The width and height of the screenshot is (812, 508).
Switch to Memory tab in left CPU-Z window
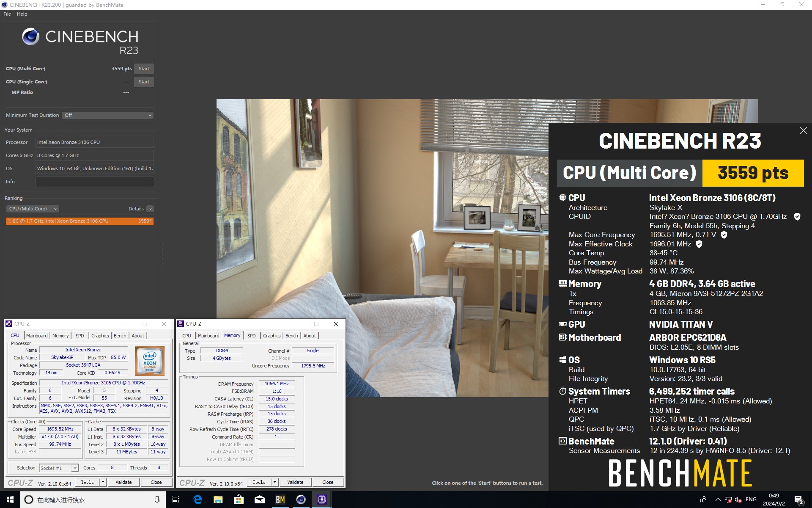(x=60, y=336)
